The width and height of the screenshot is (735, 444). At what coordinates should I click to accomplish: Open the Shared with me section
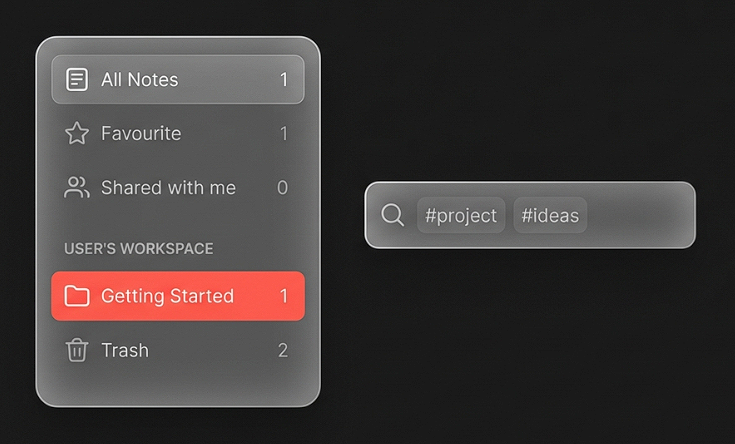[168, 188]
